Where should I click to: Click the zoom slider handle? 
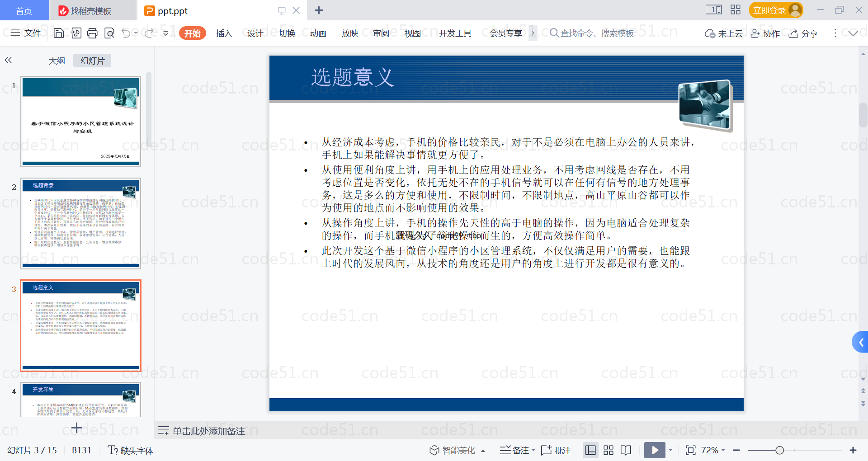pyautogui.click(x=779, y=450)
